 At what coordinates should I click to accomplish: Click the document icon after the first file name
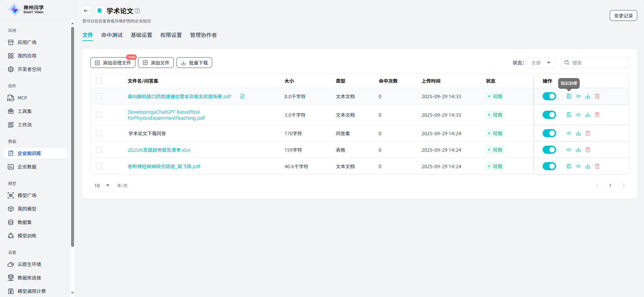[x=242, y=96]
